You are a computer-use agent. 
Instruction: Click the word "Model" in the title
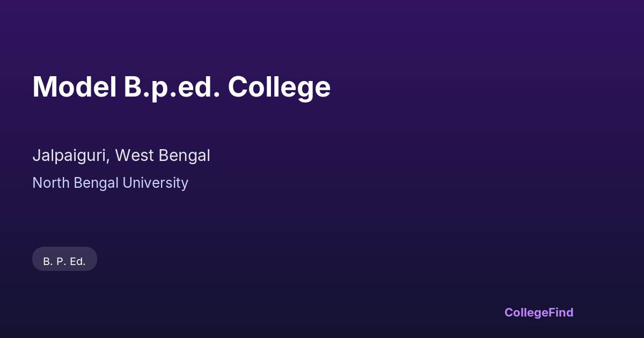(x=75, y=87)
